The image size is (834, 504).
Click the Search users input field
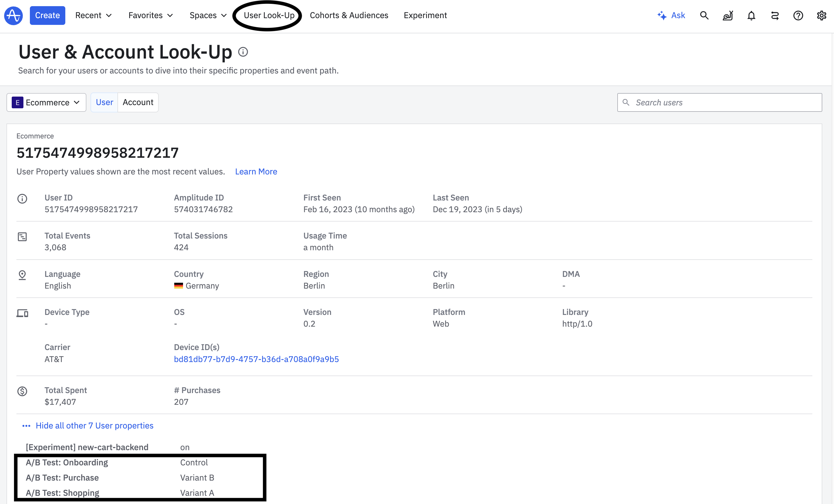pyautogui.click(x=724, y=102)
